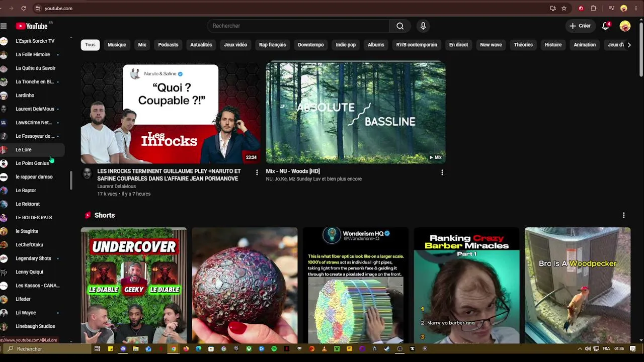
Task: Open the Legendary Shots channel
Action: pos(32,258)
